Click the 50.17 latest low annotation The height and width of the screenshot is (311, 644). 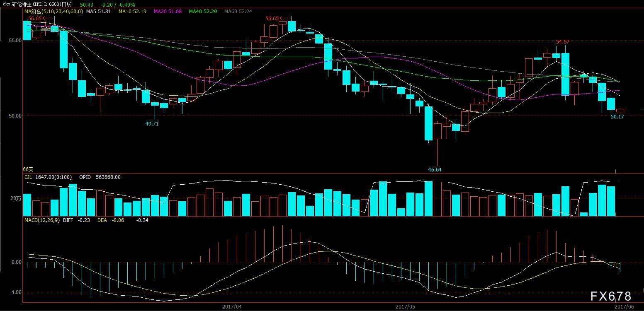coord(617,117)
